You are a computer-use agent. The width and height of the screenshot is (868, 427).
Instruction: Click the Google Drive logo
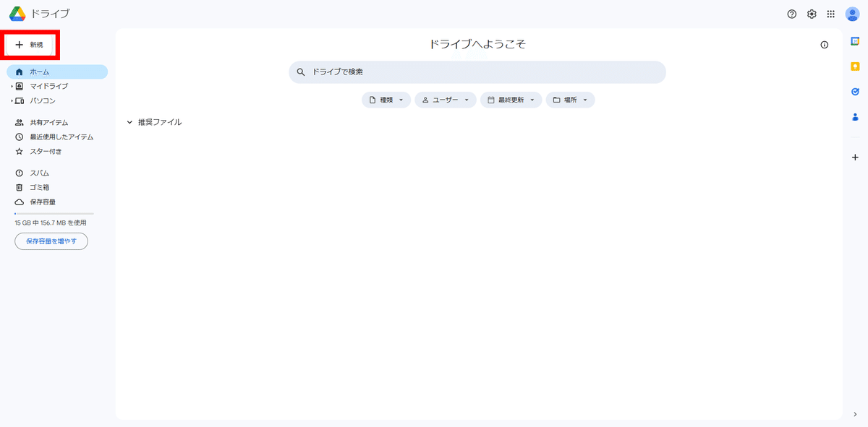click(17, 14)
